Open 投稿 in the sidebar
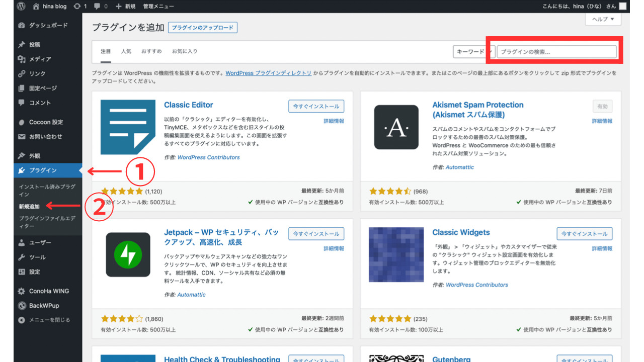Viewport: 644px width, 362px height. tap(48, 44)
